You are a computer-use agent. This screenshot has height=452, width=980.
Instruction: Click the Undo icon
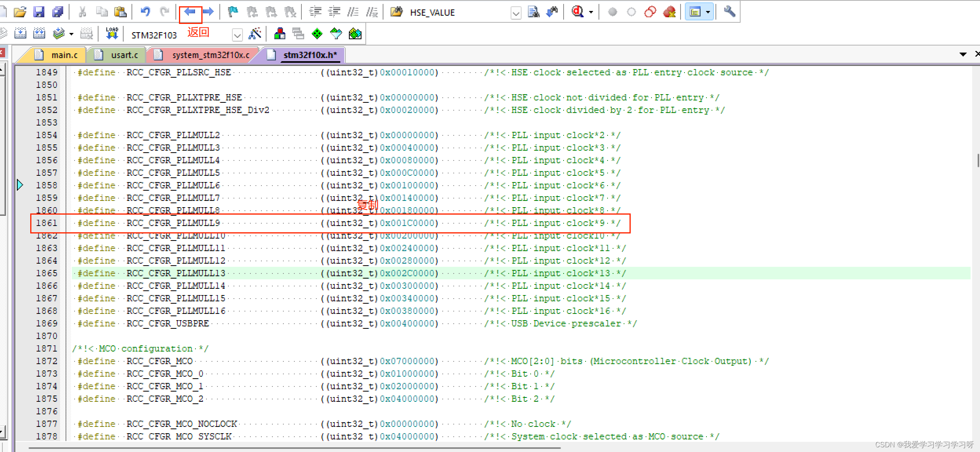tap(146, 12)
